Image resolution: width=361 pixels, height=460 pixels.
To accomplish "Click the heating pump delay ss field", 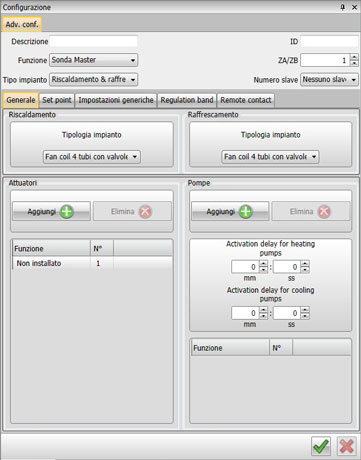I will (x=287, y=267).
